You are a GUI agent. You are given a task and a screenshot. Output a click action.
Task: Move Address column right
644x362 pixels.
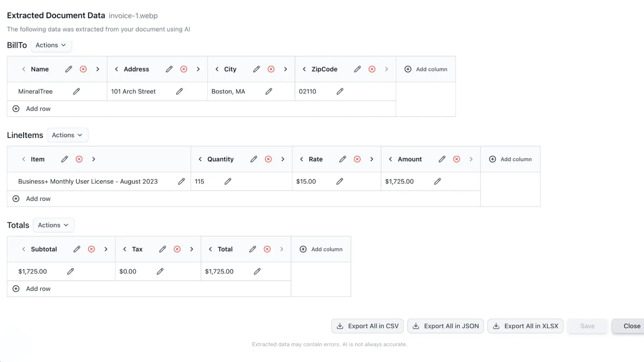coord(198,69)
